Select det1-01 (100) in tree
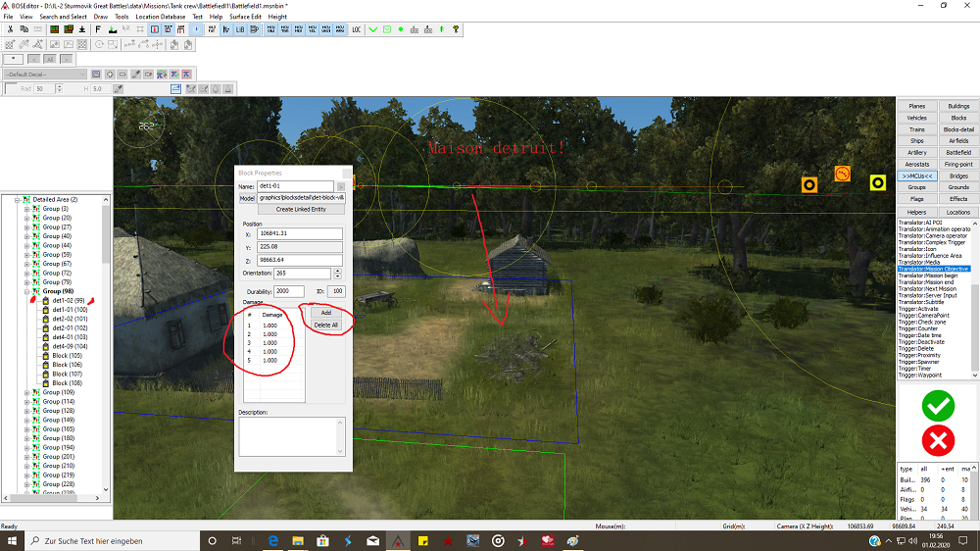 pos(70,310)
